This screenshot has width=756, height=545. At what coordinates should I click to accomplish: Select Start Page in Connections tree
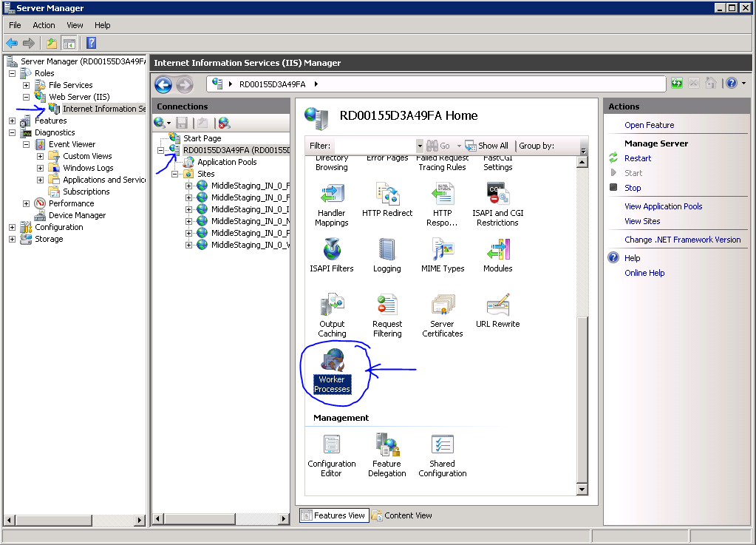click(x=202, y=138)
